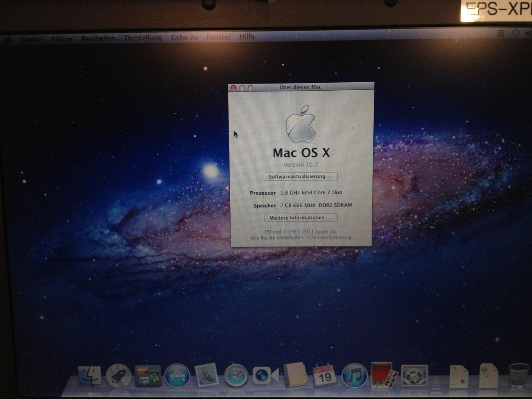The image size is (532, 399).
Task: Open FaceTime camera icon in Dock
Action: click(265, 376)
